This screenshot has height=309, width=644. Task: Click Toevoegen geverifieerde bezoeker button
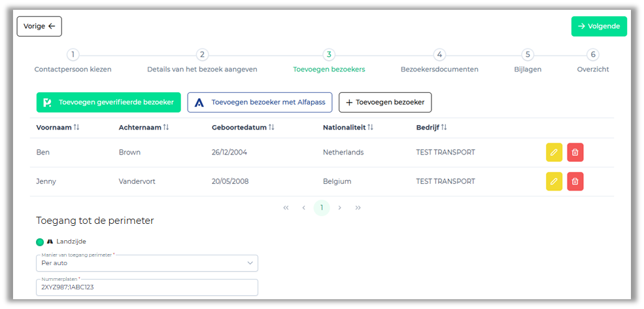pyautogui.click(x=108, y=102)
